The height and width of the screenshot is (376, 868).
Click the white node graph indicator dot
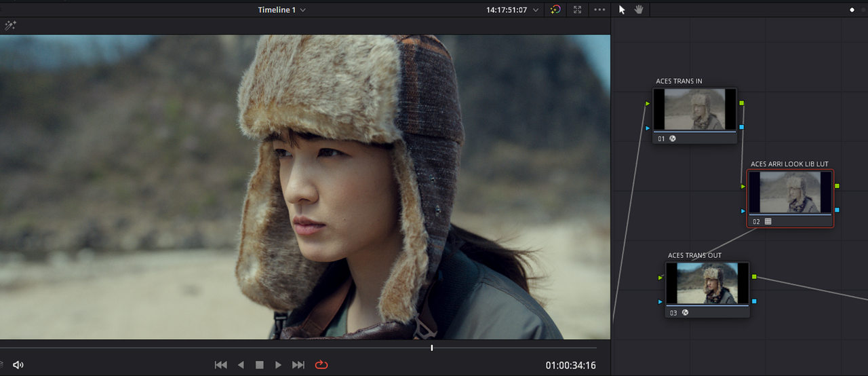tap(852, 10)
